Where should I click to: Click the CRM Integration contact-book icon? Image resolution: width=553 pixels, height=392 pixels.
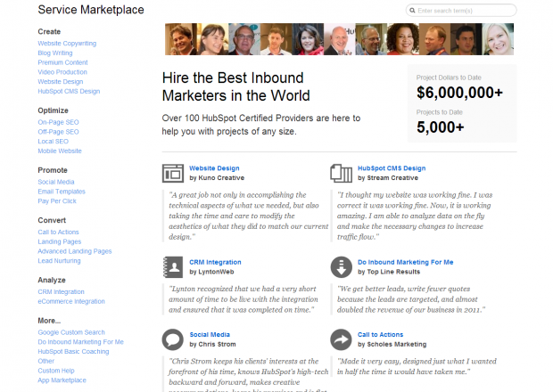click(x=173, y=267)
